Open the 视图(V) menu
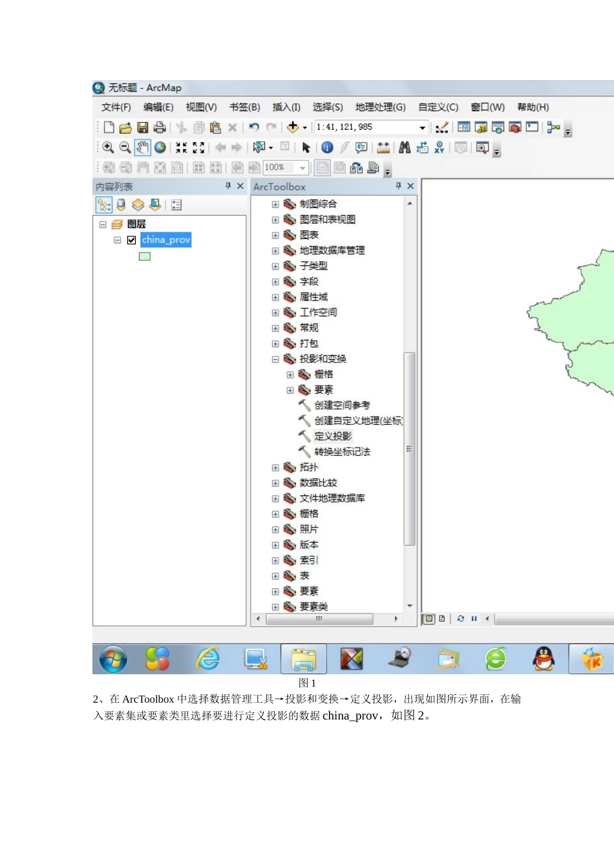 click(x=201, y=107)
